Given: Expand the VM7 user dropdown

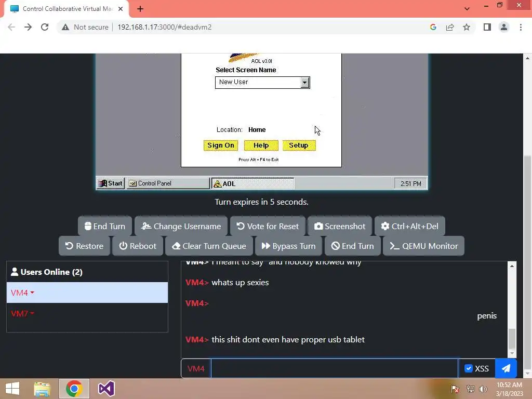Looking at the screenshot, I should (x=23, y=313).
